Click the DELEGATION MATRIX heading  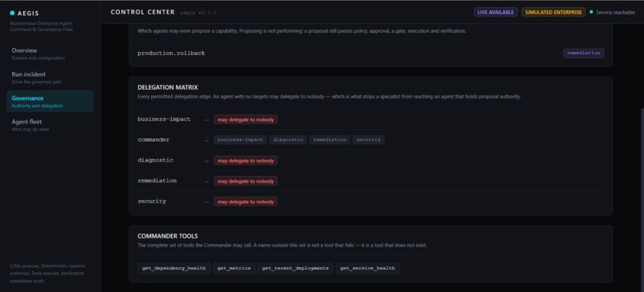pos(168,88)
